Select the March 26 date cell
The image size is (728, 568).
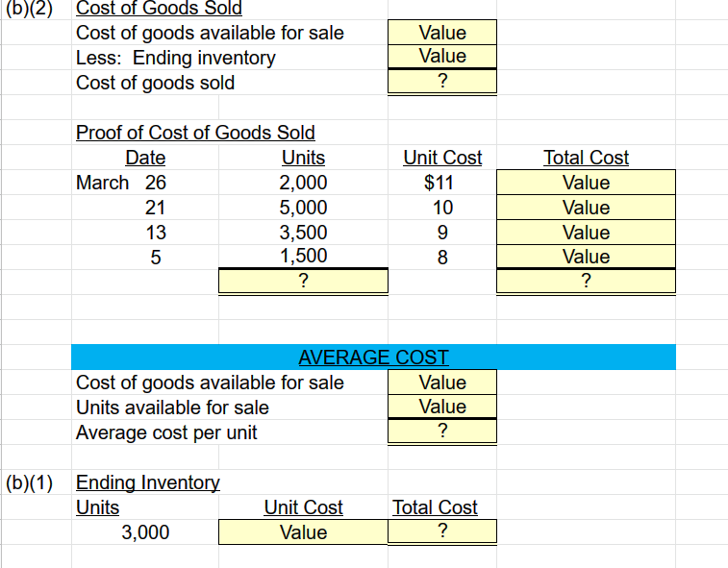[145, 183]
